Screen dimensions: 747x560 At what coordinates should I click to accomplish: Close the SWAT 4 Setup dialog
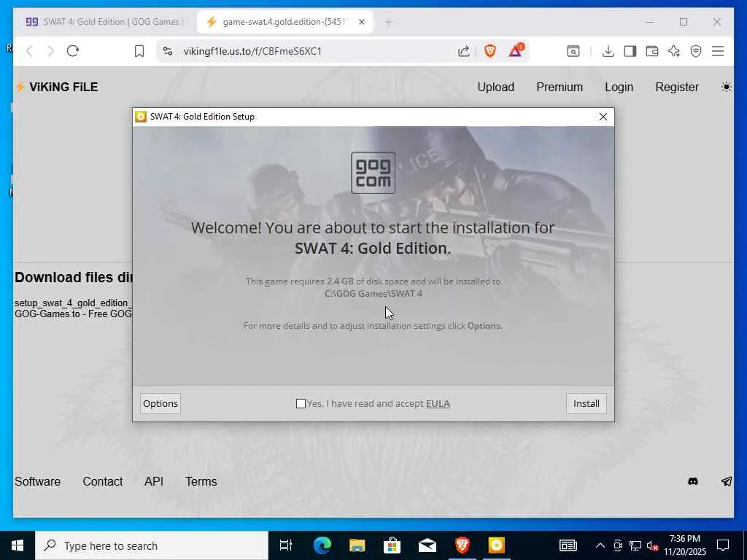point(603,117)
